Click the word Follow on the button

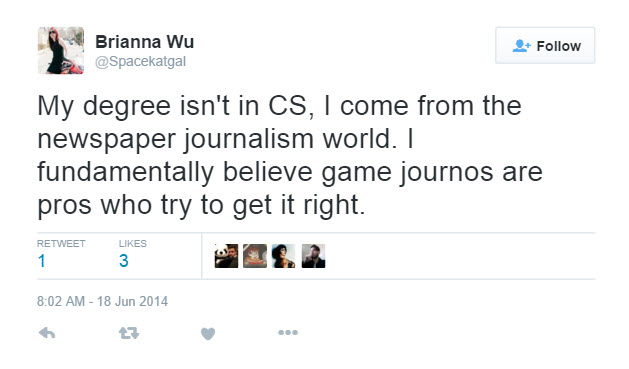point(559,46)
